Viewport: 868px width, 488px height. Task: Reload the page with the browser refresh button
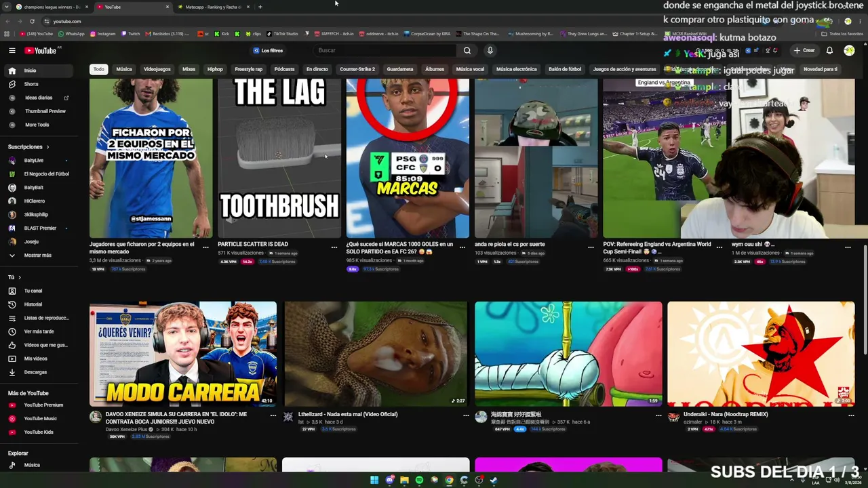click(32, 21)
